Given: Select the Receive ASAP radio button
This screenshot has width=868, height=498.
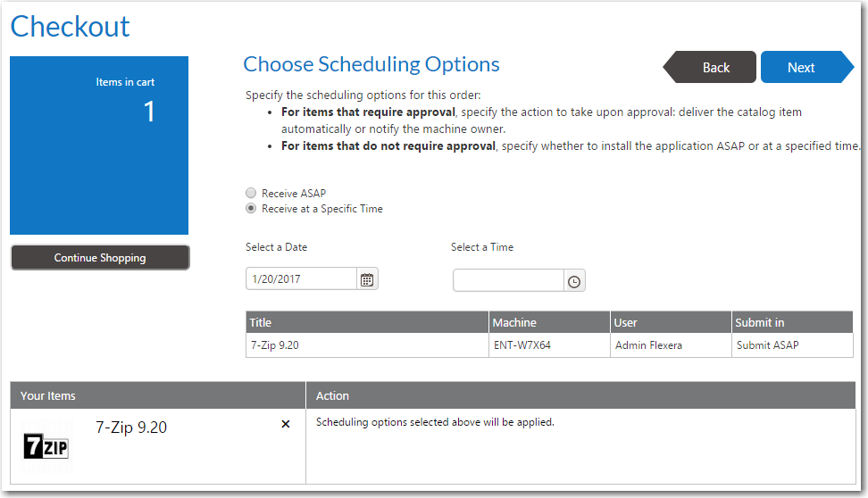Looking at the screenshot, I should (251, 193).
